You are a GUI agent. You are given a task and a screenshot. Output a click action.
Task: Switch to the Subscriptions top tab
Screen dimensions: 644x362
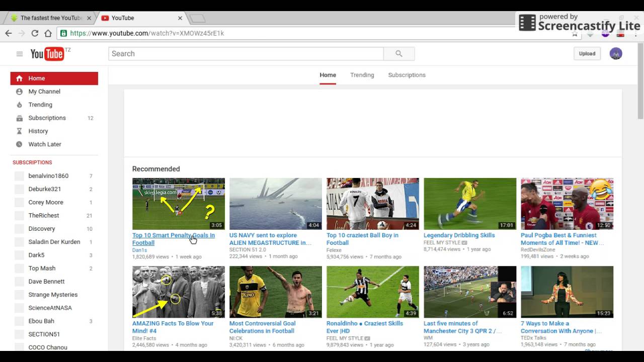(x=407, y=75)
